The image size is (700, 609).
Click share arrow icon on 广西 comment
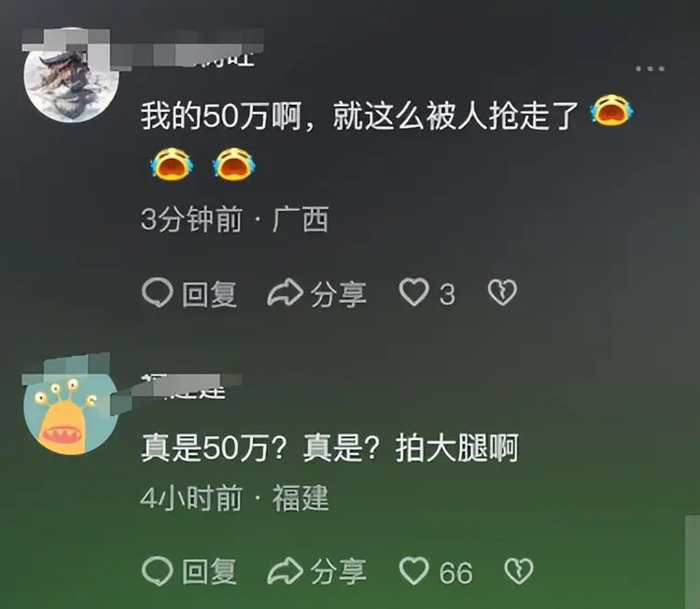(286, 292)
